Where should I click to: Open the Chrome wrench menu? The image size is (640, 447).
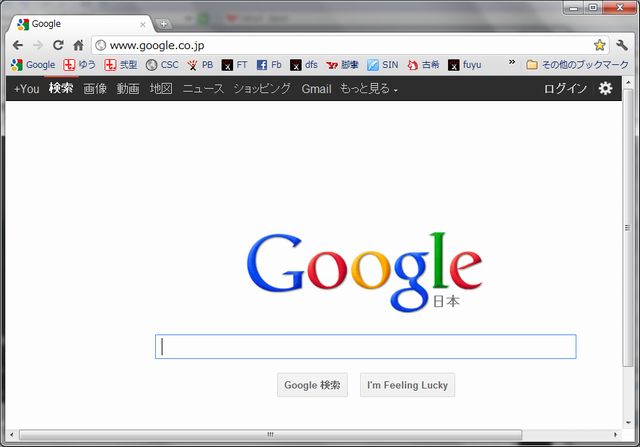pos(622,45)
